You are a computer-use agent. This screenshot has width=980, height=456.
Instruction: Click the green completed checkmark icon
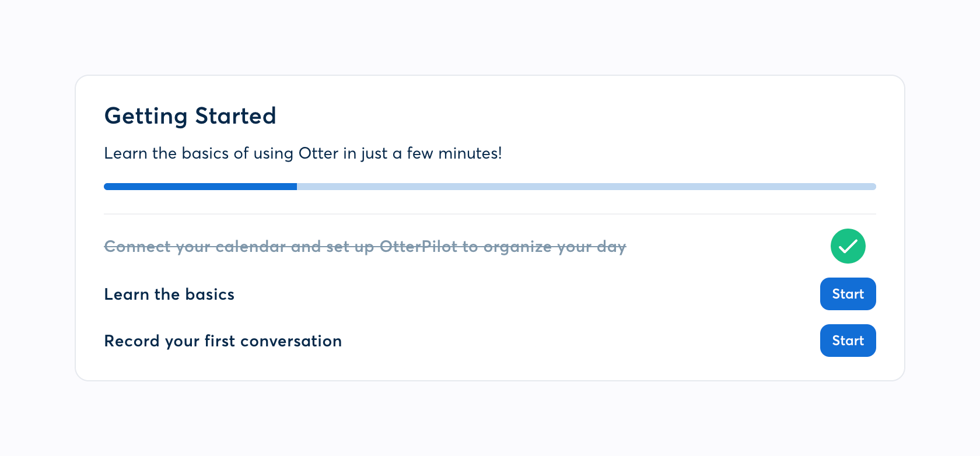(848, 246)
